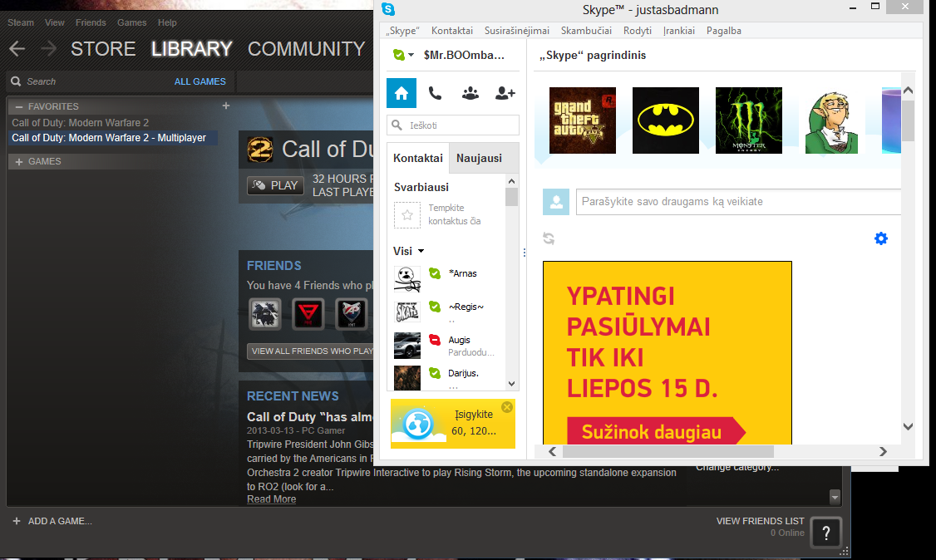Select the Monster Energy avatar
This screenshot has height=560, width=936.
[x=749, y=120]
